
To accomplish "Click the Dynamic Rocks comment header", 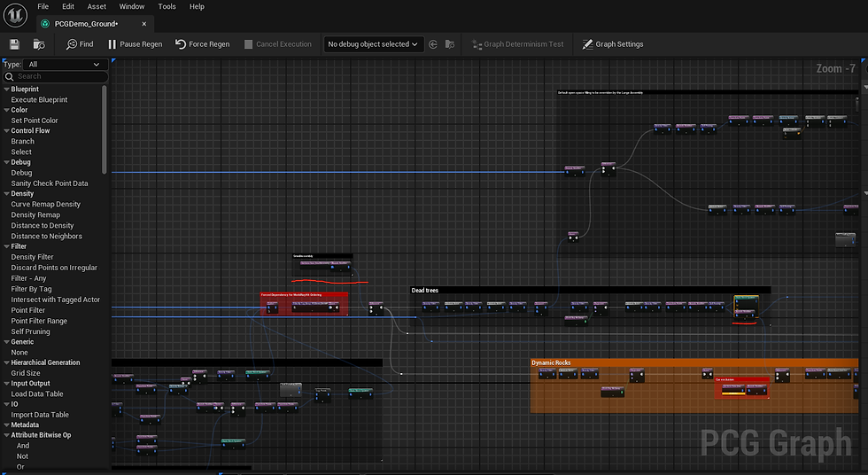I will click(694, 362).
